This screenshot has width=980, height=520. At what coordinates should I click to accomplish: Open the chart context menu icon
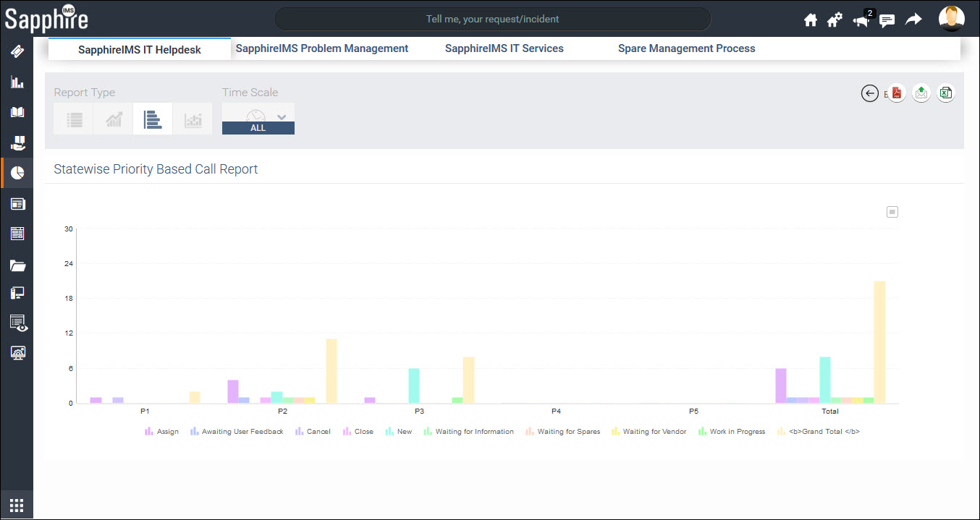[892, 211]
